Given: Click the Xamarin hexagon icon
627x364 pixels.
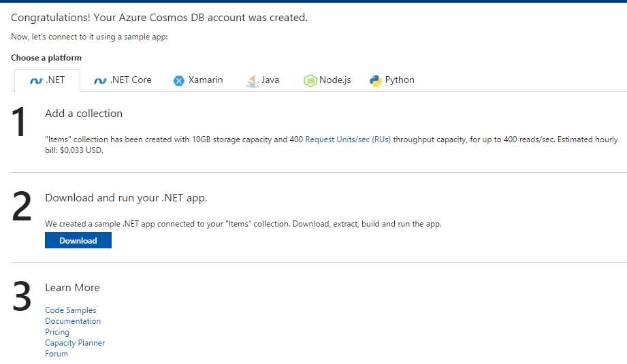Looking at the screenshot, I should click(179, 81).
